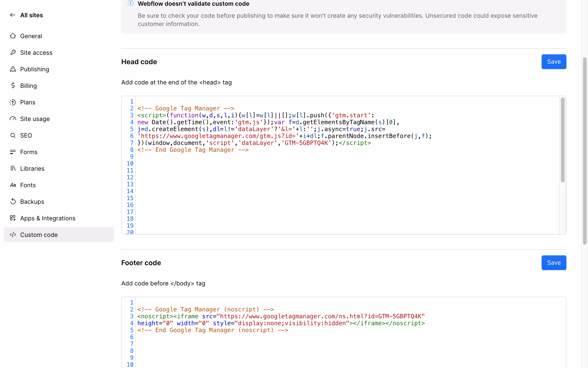
Task: Click the 'GTM-5GBPTQ4K' string in Head code
Action: pos(306,143)
